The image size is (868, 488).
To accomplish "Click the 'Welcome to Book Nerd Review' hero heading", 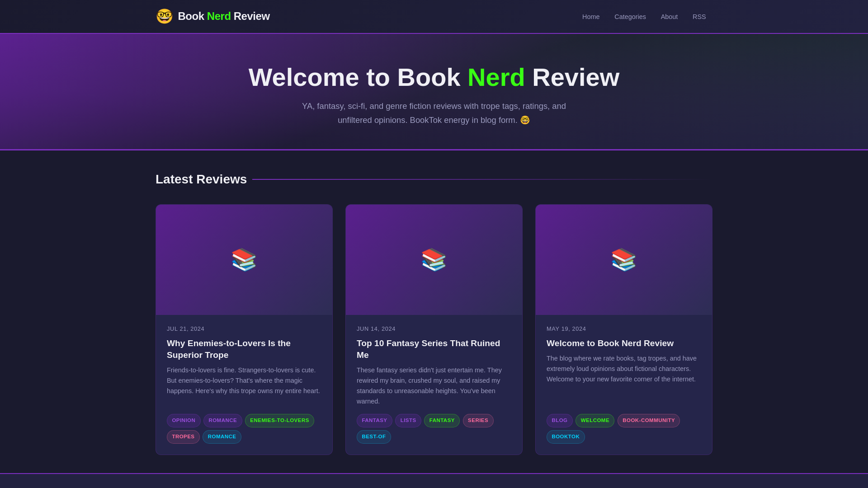I will (434, 77).
